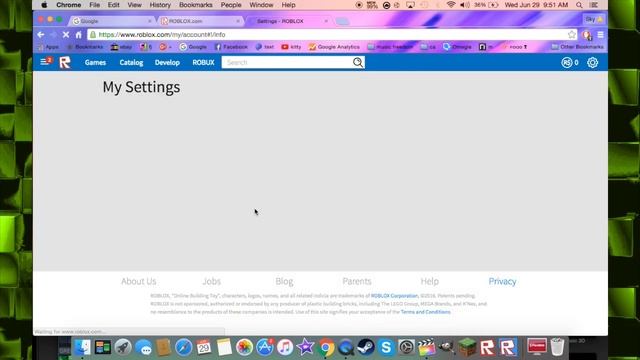The width and height of the screenshot is (640, 360).
Task: Open the Blog footer link
Action: [284, 281]
